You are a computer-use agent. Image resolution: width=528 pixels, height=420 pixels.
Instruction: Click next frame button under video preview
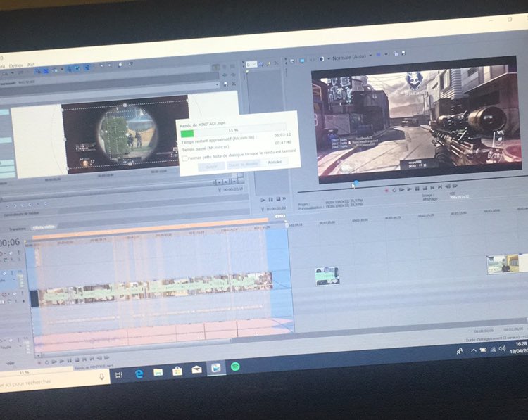tap(455, 186)
